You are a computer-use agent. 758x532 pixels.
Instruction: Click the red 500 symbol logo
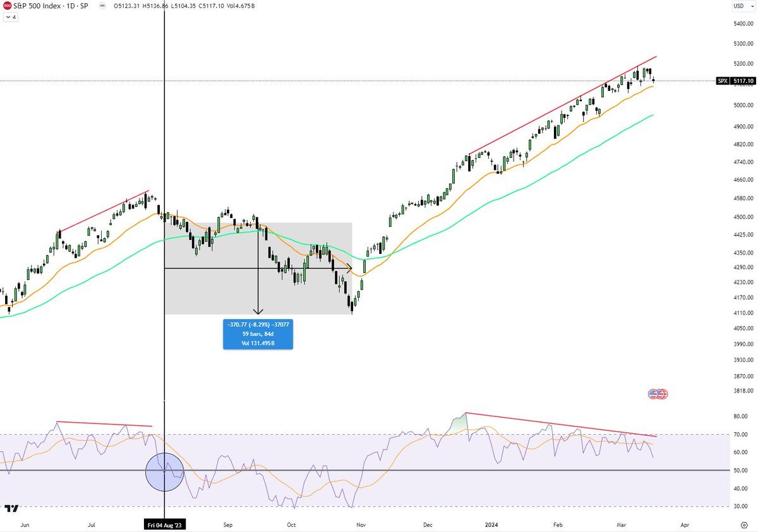click(7, 5)
